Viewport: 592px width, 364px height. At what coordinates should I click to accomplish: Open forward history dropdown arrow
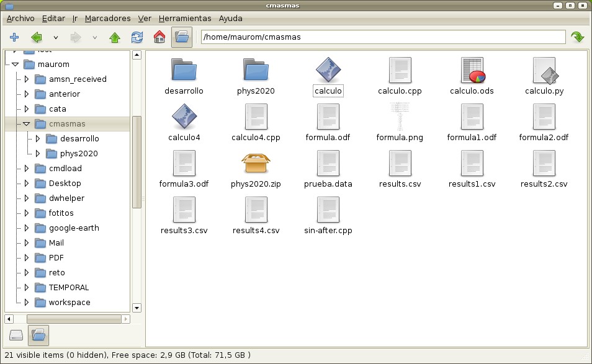[x=95, y=37]
